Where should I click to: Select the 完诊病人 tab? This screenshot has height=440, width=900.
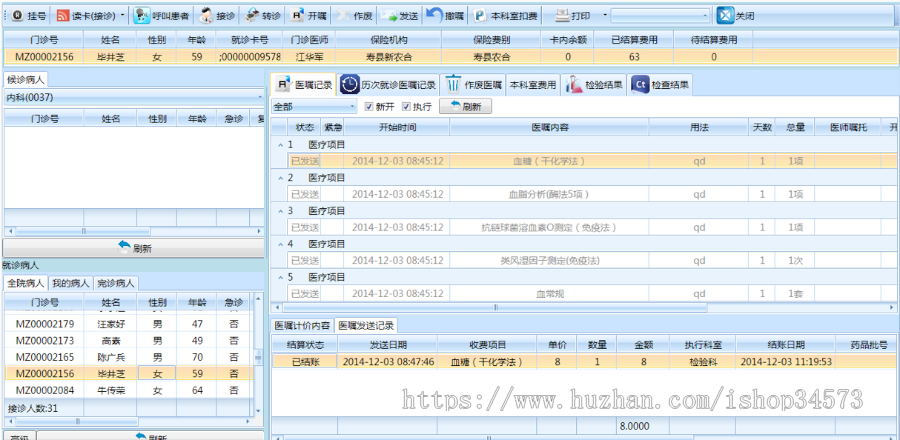coord(116,283)
